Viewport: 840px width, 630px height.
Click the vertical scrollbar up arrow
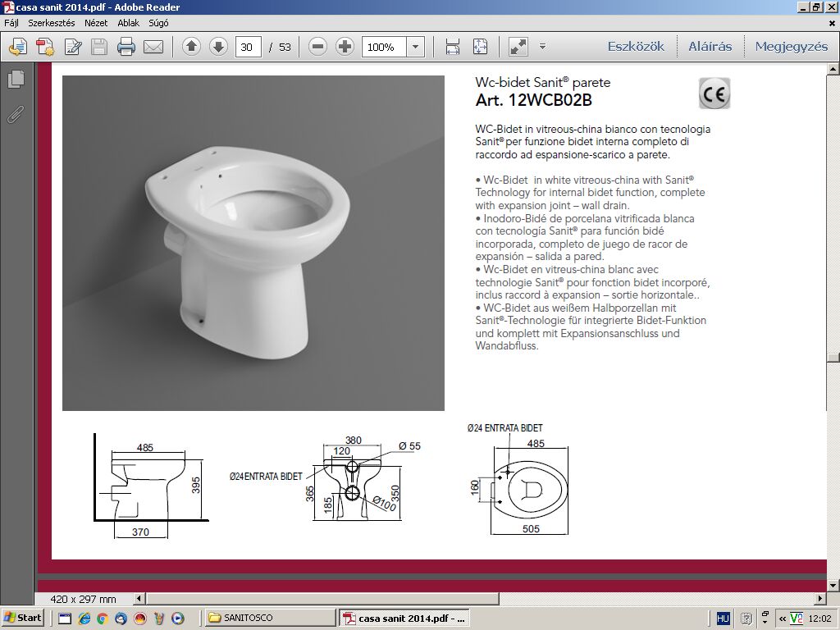tap(833, 69)
